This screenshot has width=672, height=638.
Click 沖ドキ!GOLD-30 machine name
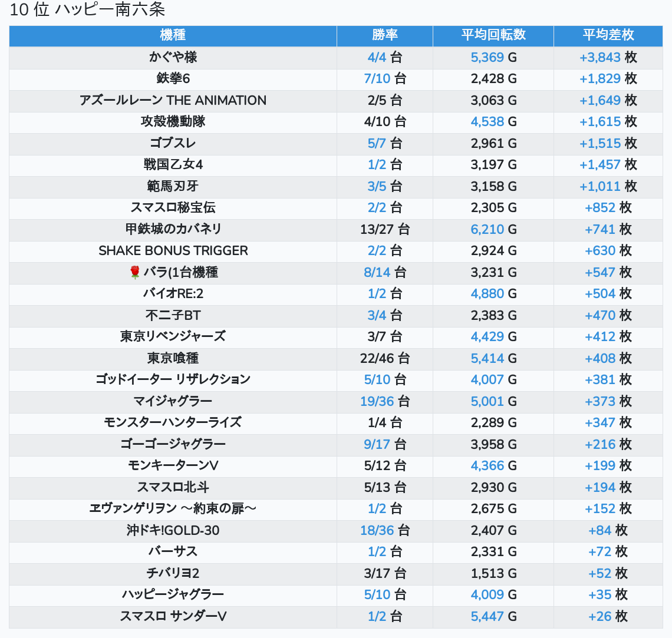click(173, 530)
